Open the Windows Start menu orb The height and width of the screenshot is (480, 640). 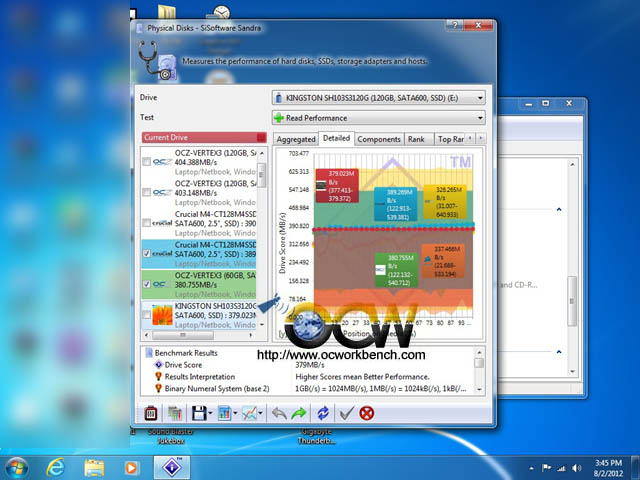pyautogui.click(x=16, y=468)
